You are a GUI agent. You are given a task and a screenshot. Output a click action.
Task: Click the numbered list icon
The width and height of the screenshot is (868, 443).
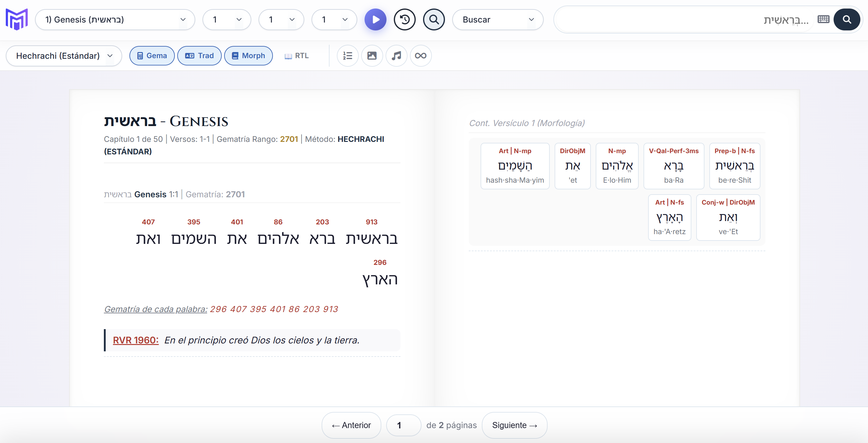(348, 56)
